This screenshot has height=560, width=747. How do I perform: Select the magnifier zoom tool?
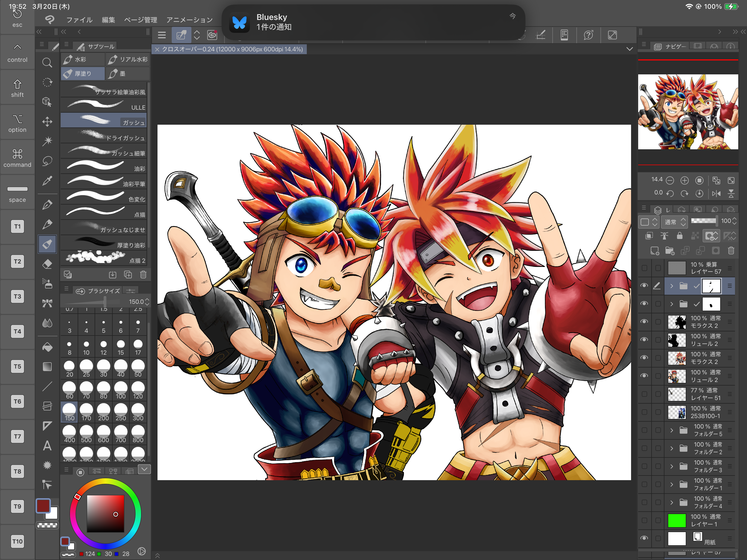point(47,63)
